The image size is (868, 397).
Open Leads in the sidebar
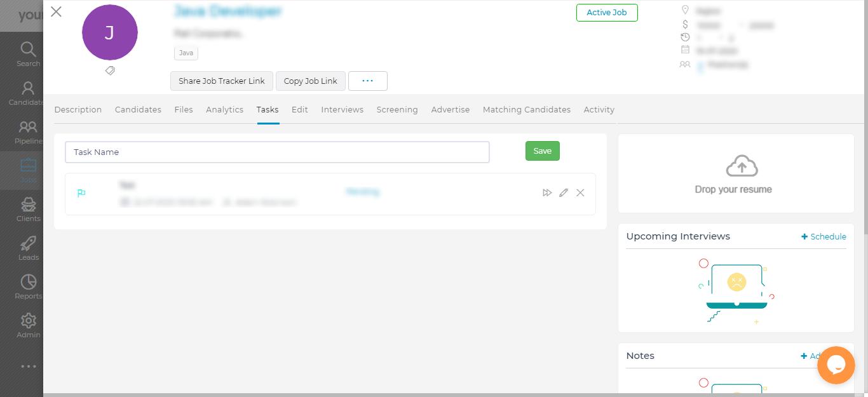28,248
